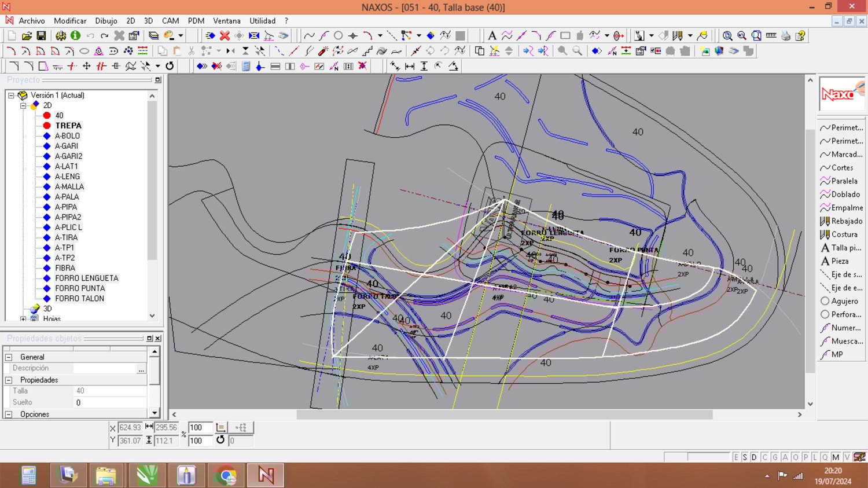
Task: Click the horizontal dimension measure icon
Action: pos(410,66)
